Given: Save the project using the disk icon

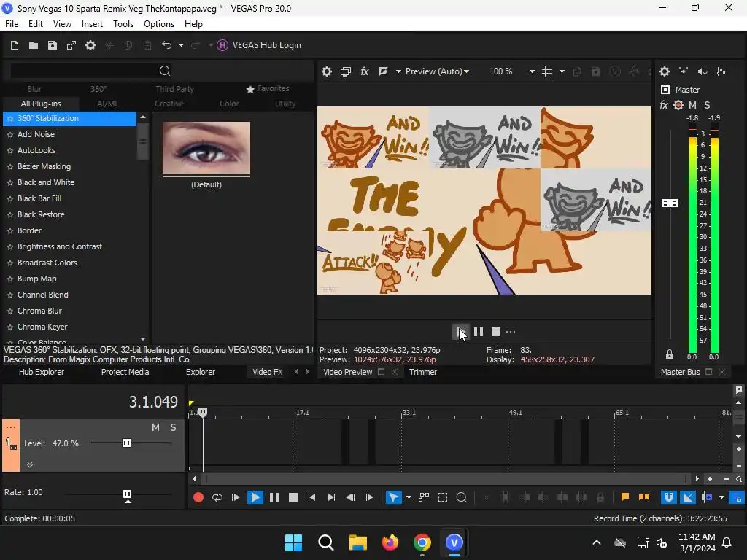Looking at the screenshot, I should (x=53, y=45).
